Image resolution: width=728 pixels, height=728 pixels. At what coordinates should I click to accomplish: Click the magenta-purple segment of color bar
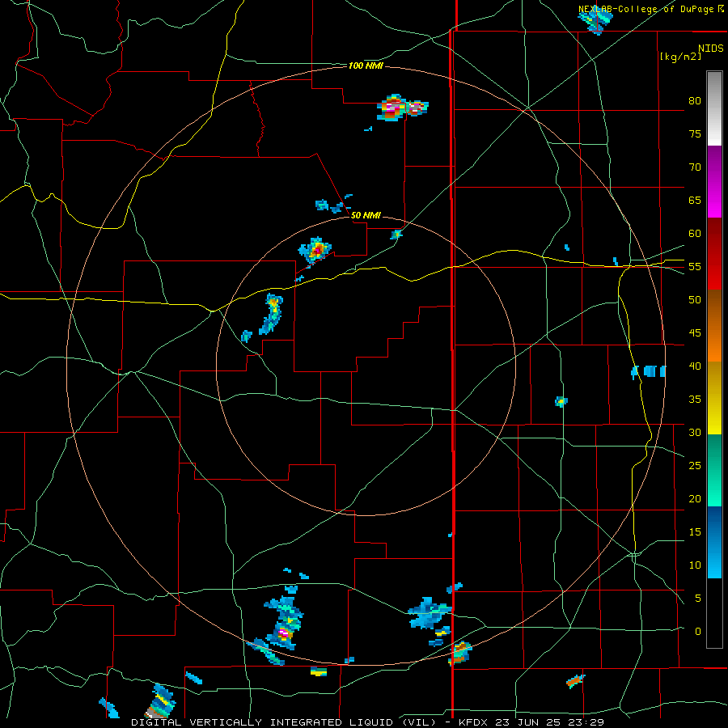pyautogui.click(x=714, y=181)
